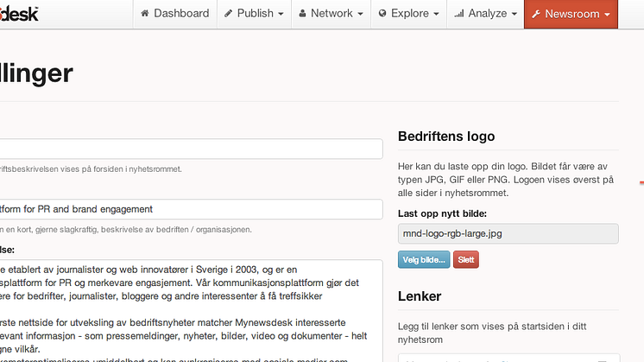Open the Dashboard menu item
The image size is (644, 362).
(x=175, y=14)
